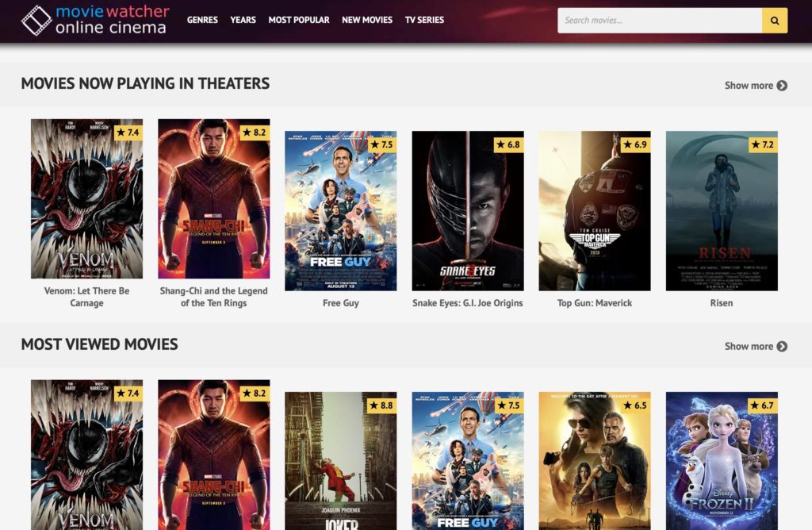The image size is (812, 530).
Task: Click the Snake Eyes poster
Action: 468,211
